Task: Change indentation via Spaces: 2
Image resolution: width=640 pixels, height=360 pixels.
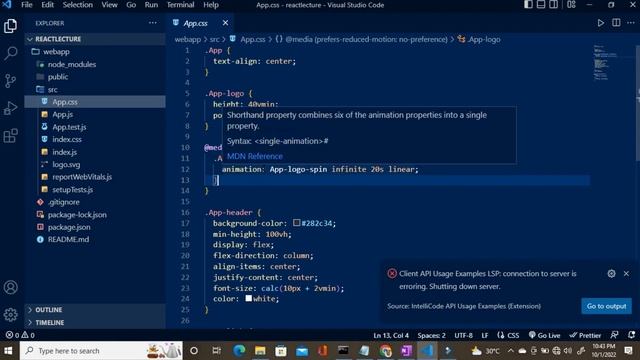Action: 431,335
